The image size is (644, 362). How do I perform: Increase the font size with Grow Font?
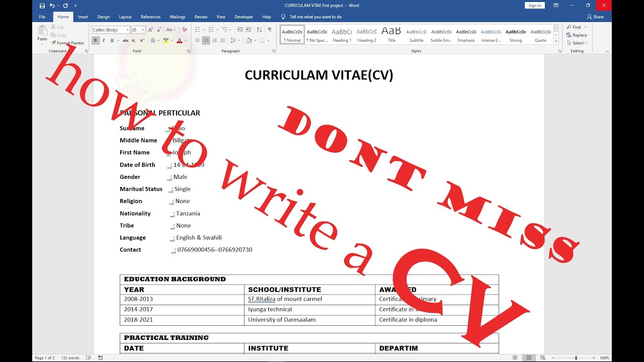(x=150, y=30)
